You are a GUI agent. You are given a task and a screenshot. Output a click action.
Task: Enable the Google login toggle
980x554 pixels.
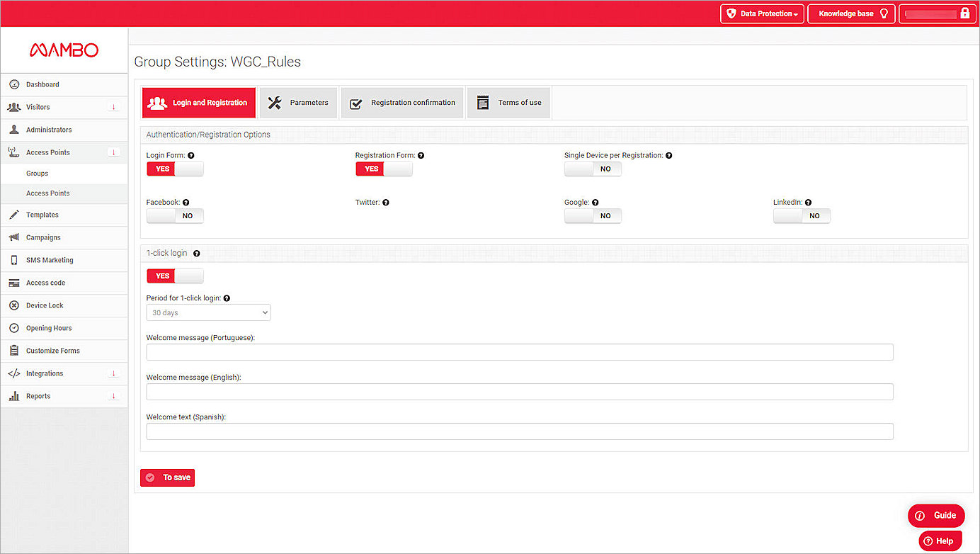pyautogui.click(x=593, y=215)
